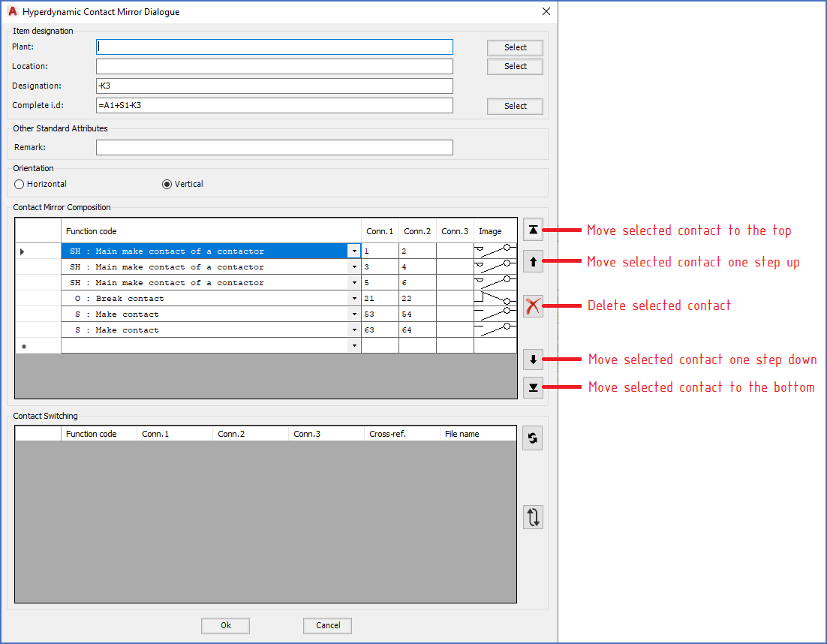Move selected contact one step up
827x644 pixels.
[533, 262]
